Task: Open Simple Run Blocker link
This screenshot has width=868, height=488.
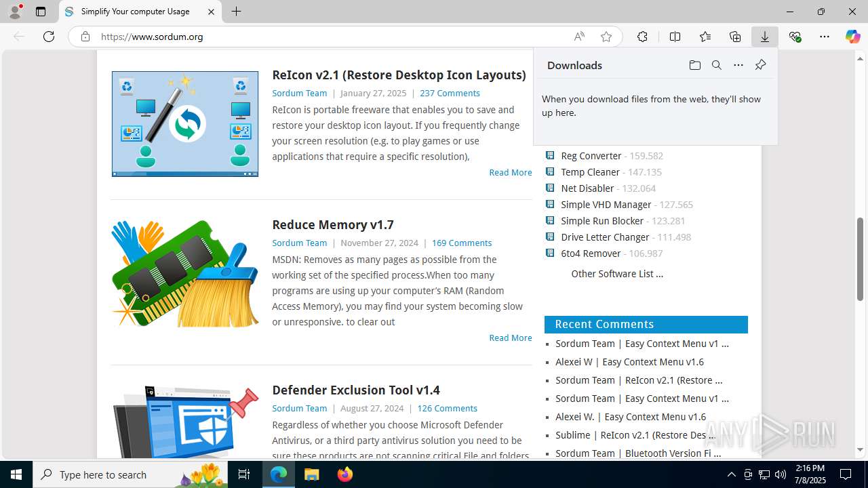Action: click(x=602, y=221)
